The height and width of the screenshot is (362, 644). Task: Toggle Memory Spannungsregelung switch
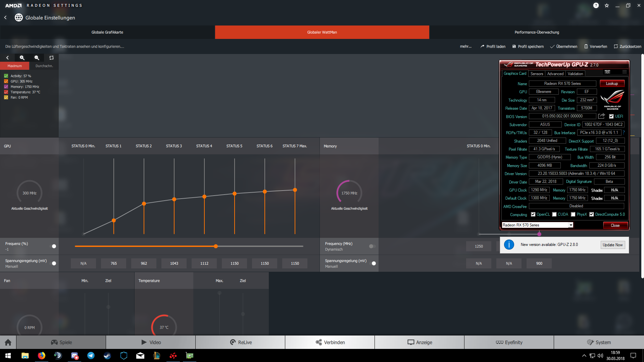(x=373, y=263)
